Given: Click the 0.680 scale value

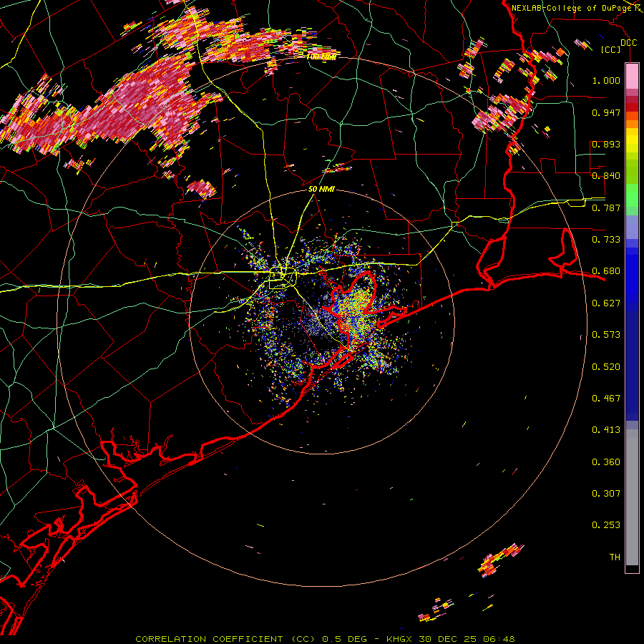Looking at the screenshot, I should [x=606, y=271].
